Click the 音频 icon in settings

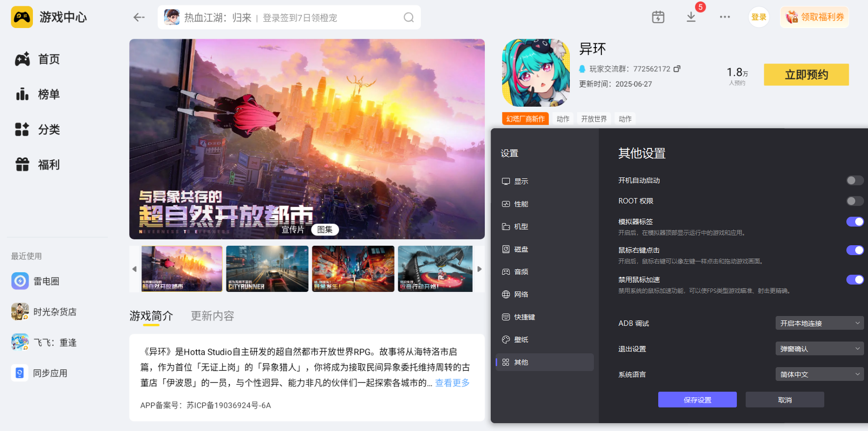pos(506,272)
